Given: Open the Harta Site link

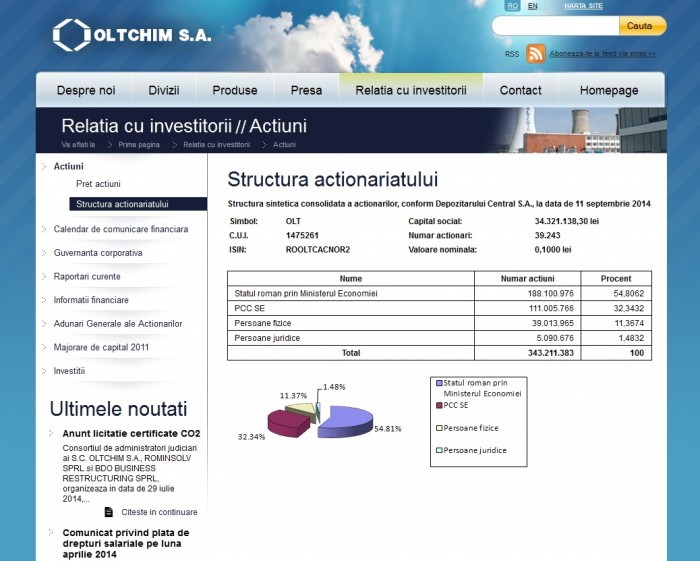Looking at the screenshot, I should 583,6.
